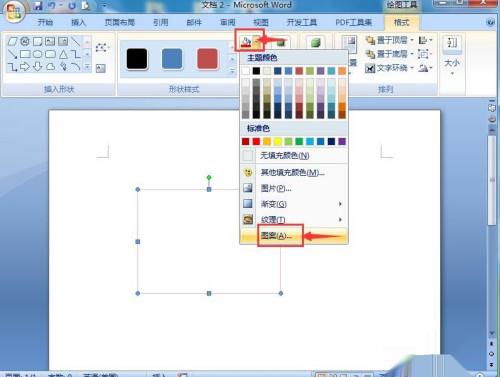
Task: Click the 3D effects green cube icon
Action: (x=315, y=42)
